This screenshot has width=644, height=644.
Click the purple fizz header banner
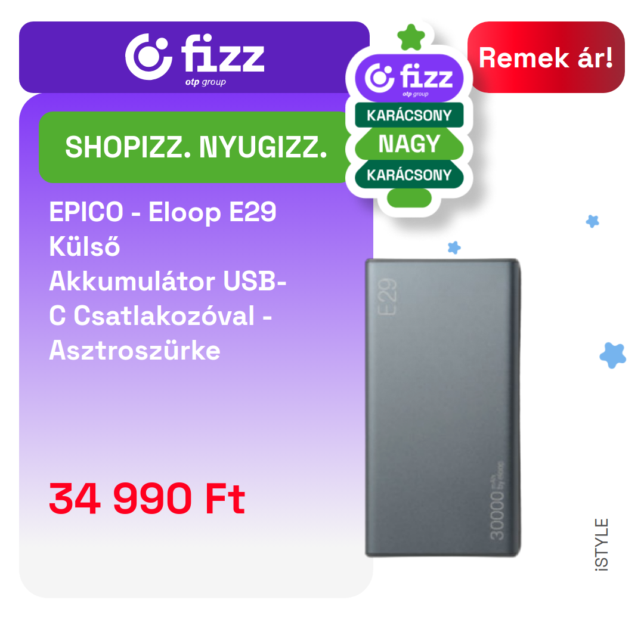pos(194,57)
